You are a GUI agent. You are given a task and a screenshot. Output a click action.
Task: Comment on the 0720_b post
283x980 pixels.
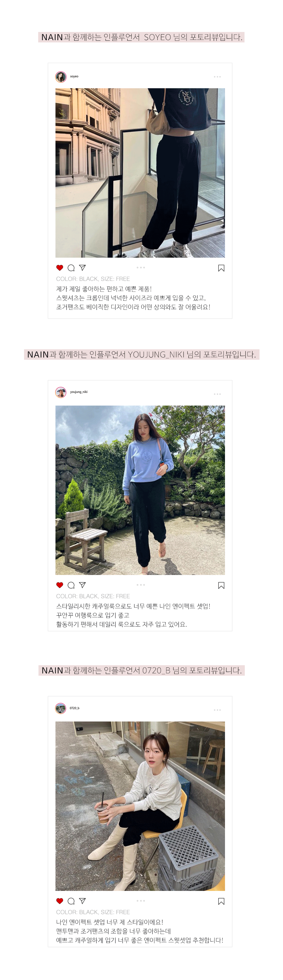click(x=71, y=901)
